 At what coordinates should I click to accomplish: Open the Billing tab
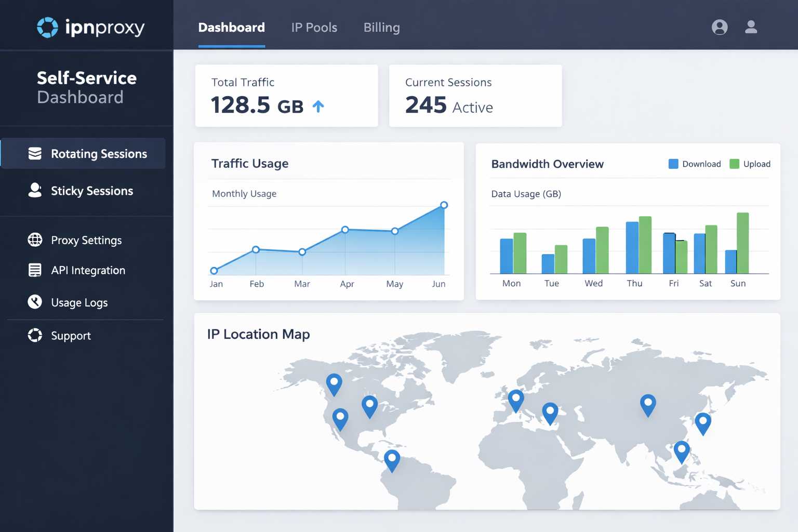[381, 28]
